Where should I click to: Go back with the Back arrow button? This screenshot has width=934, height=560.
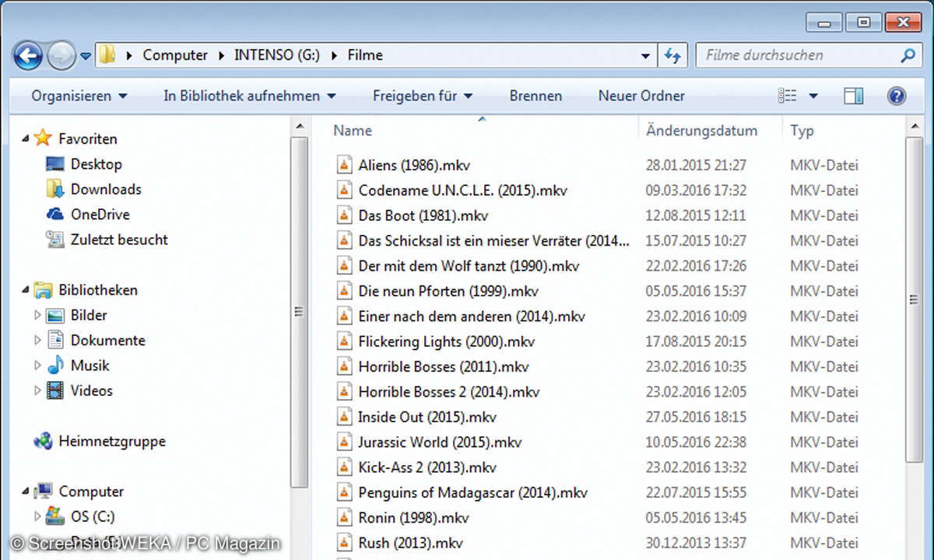click(x=27, y=55)
